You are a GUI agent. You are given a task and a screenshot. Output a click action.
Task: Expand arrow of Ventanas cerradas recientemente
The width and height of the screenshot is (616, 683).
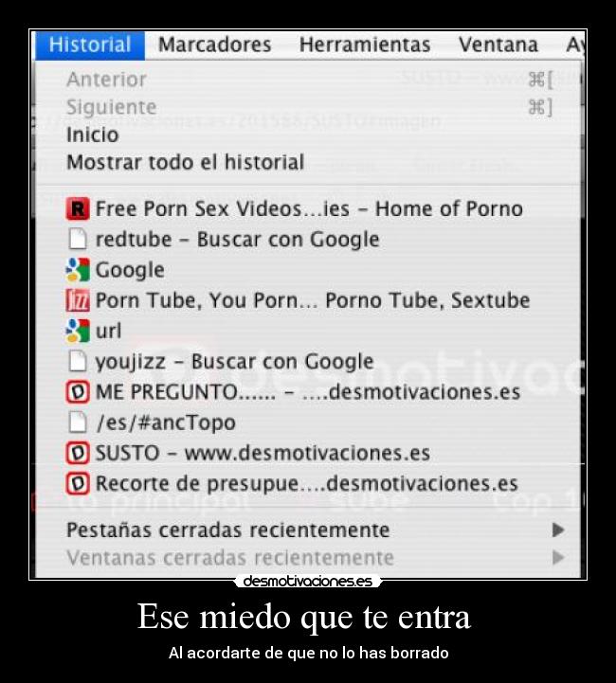tap(558, 558)
